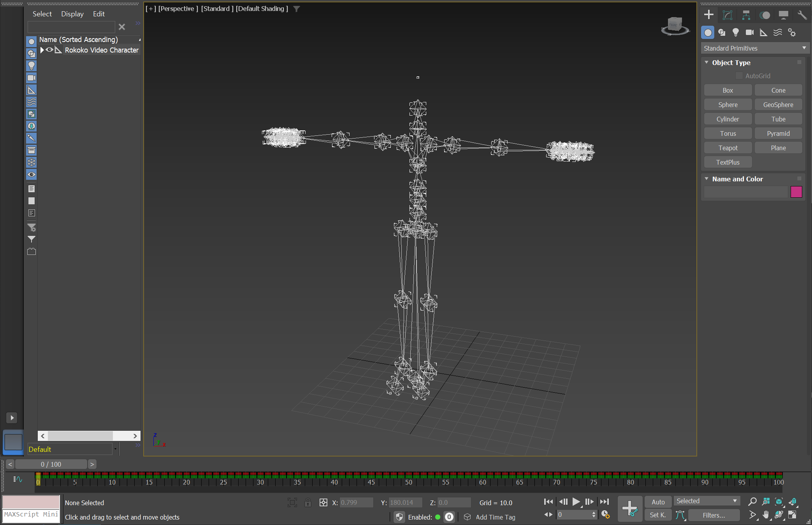The height and width of the screenshot is (525, 812).
Task: Select the Lights category icon
Action: click(735, 33)
